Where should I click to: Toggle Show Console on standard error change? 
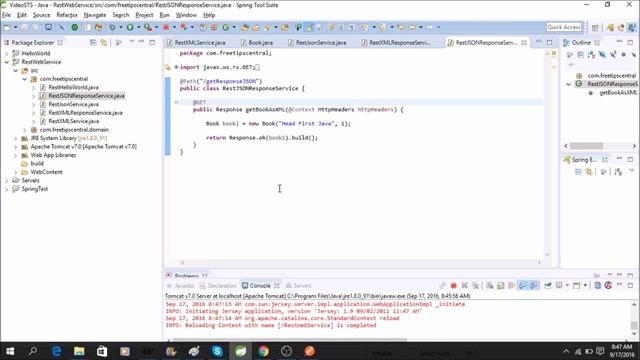click(533, 285)
